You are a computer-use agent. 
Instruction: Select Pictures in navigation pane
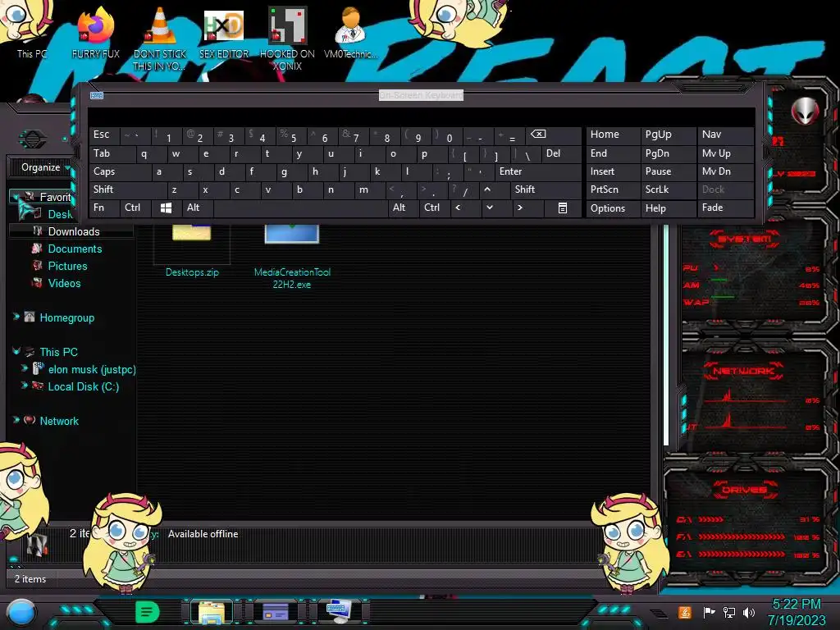point(67,266)
